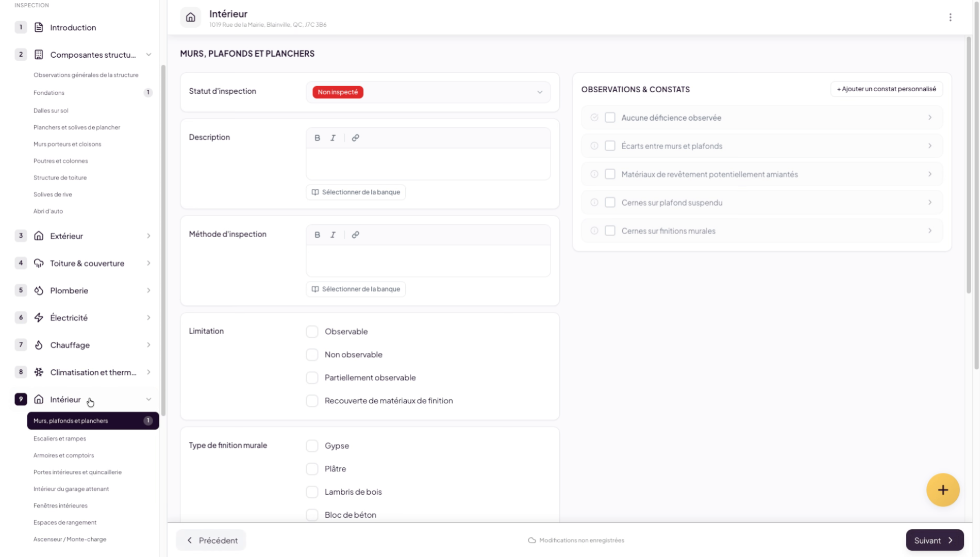Image resolution: width=980 pixels, height=557 pixels.
Task: Click the Électricité lightning bolt icon
Action: click(x=39, y=318)
